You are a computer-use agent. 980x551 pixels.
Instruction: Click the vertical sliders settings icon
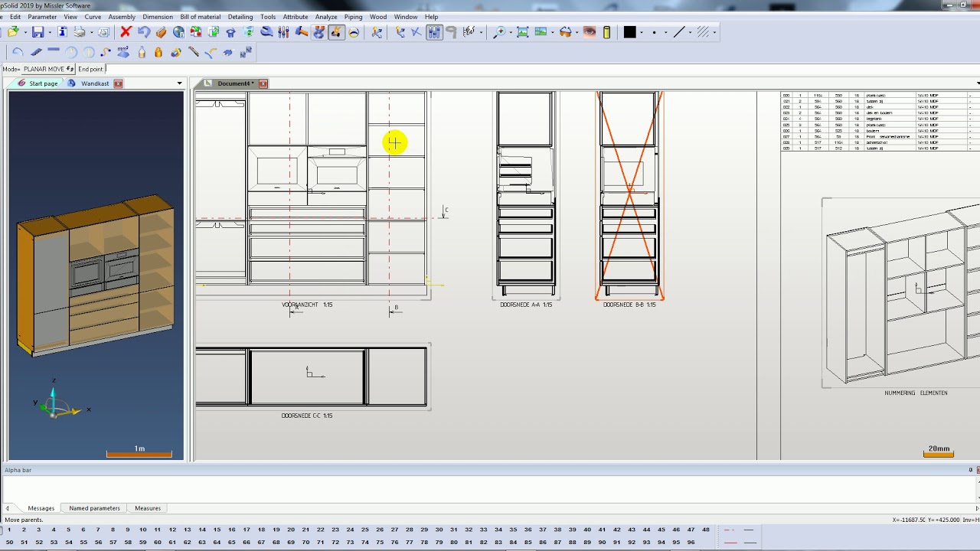pos(283,32)
